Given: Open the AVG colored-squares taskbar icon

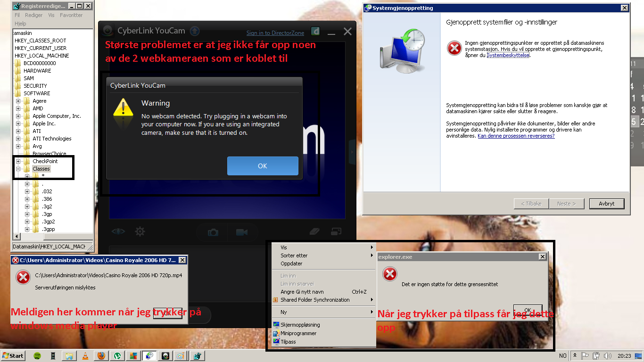Looking at the screenshot, I should pyautogui.click(x=133, y=356).
